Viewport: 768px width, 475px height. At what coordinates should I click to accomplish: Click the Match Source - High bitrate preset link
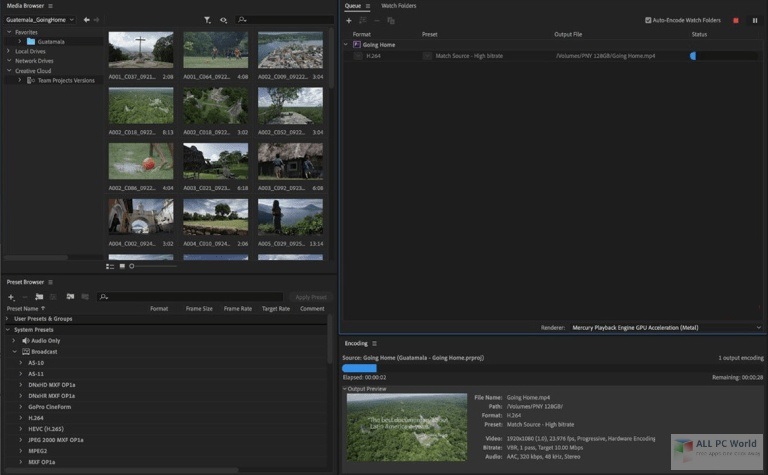click(x=470, y=56)
